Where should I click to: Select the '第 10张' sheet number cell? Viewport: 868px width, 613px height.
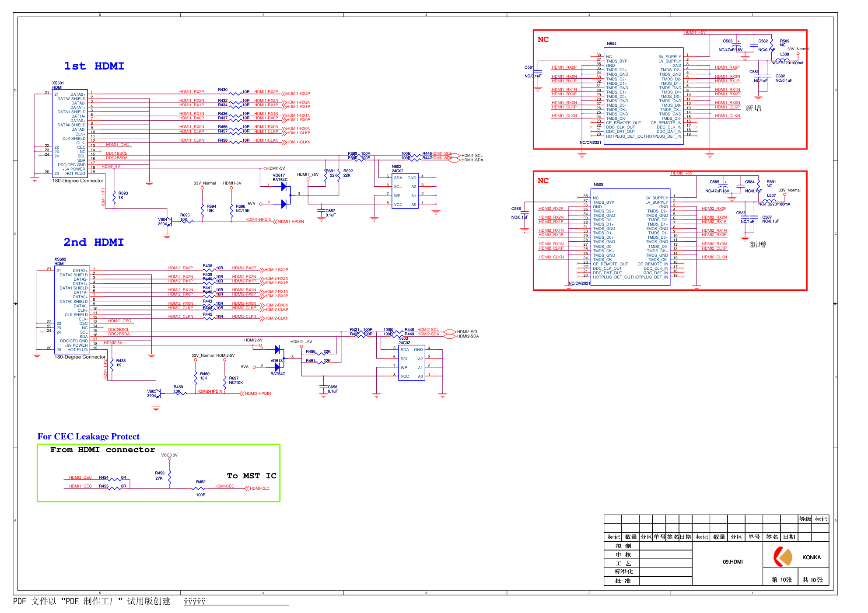tap(780, 577)
